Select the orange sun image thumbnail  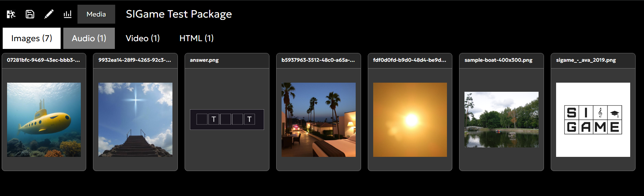pos(410,120)
